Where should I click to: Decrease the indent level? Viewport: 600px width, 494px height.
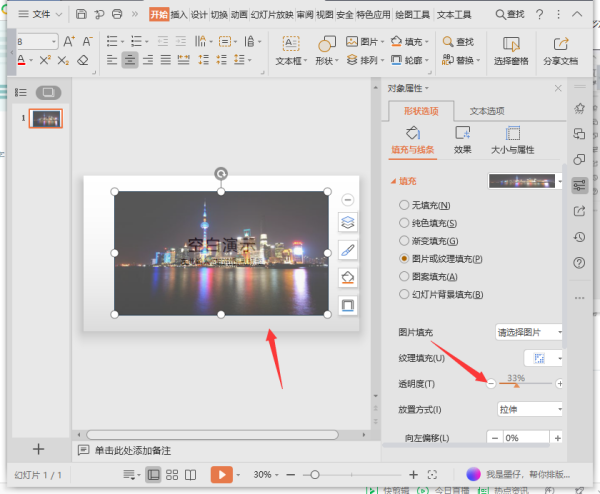[x=163, y=41]
